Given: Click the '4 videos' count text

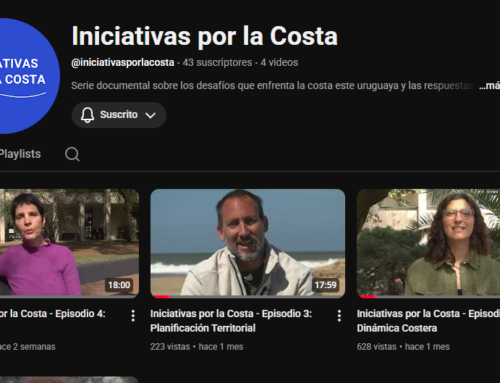Looking at the screenshot, I should pyautogui.click(x=279, y=63).
